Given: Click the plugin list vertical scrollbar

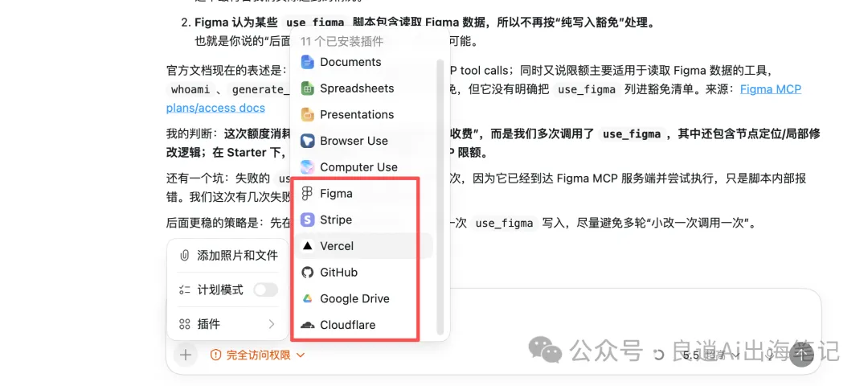Looking at the screenshot, I should 440,196.
